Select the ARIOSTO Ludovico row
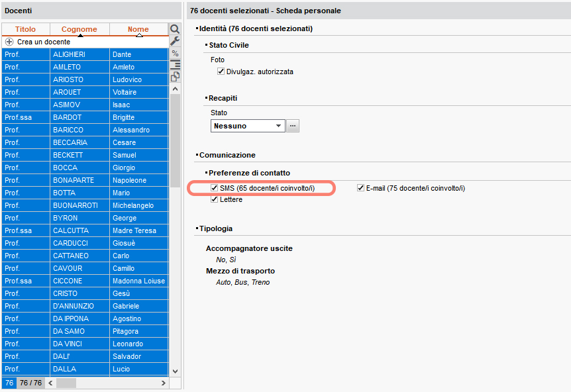Viewport: 571px width, 392px height. click(x=85, y=79)
